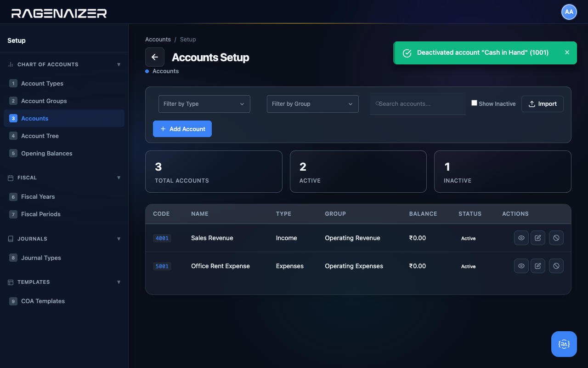Click the Setup breadcrumb item
Image resolution: width=588 pixels, height=368 pixels.
188,40
